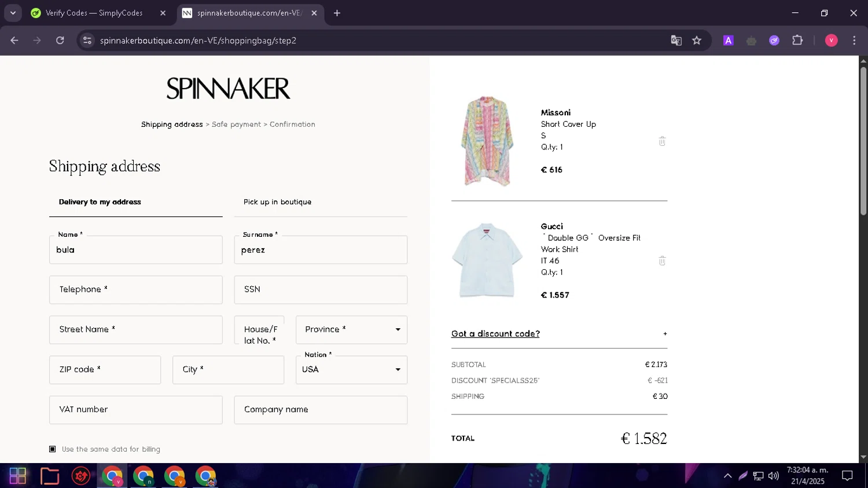Open the Extensions puzzle icon
The width and height of the screenshot is (868, 488).
pyautogui.click(x=797, y=41)
